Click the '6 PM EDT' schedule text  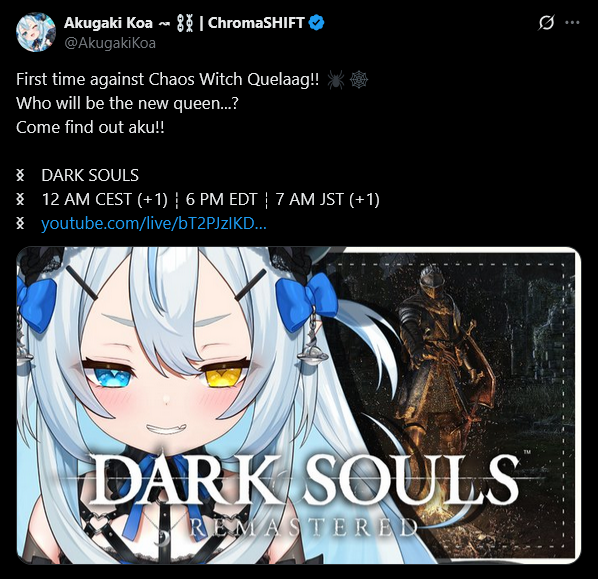pyautogui.click(x=222, y=199)
